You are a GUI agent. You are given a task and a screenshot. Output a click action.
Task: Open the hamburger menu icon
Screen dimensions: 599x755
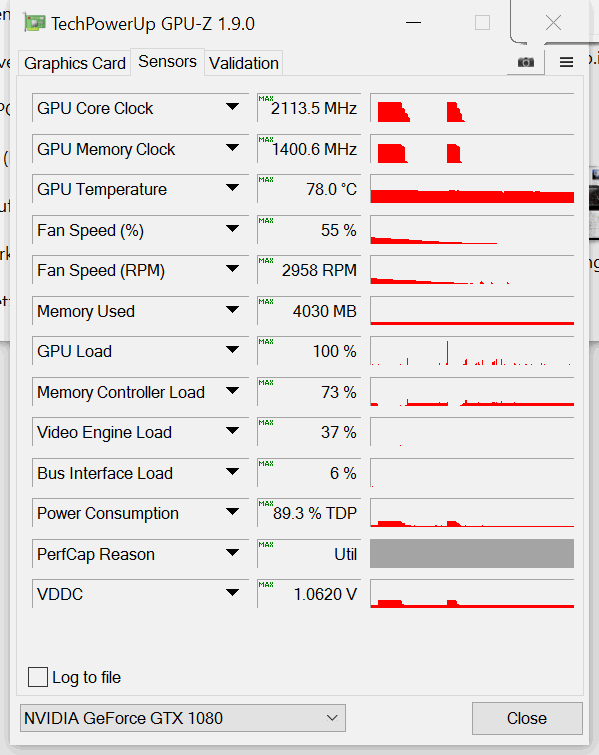point(566,62)
